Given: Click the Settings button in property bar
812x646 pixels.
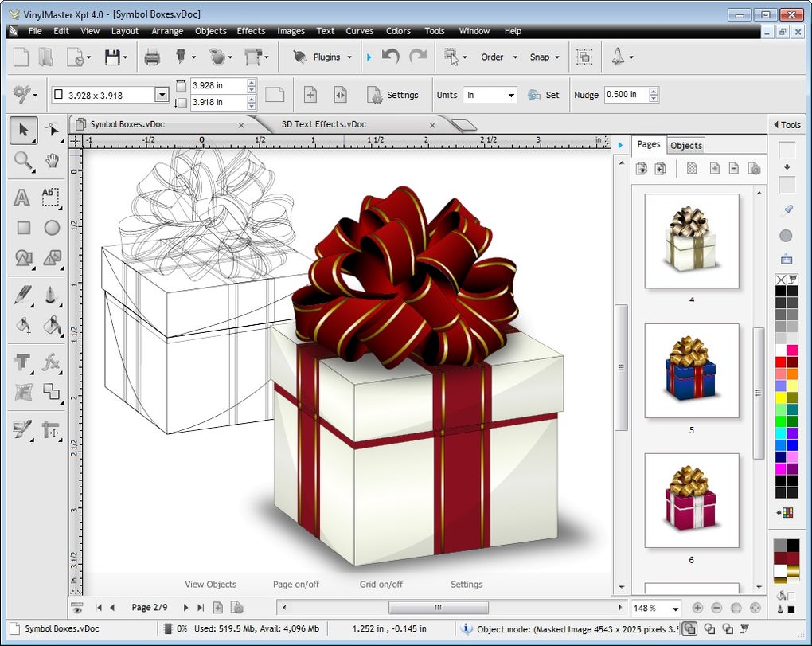Looking at the screenshot, I should pos(393,95).
